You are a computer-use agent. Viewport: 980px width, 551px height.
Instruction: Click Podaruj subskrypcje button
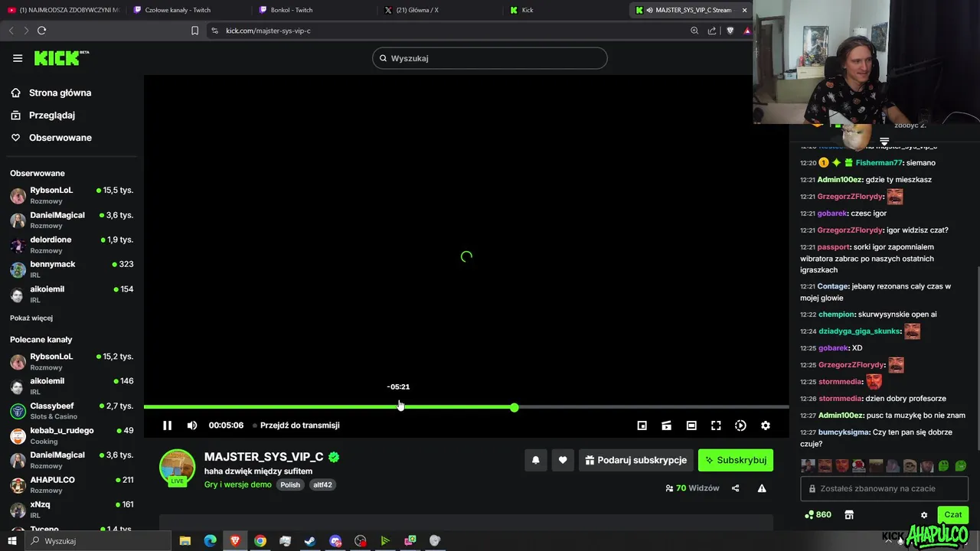click(x=636, y=460)
